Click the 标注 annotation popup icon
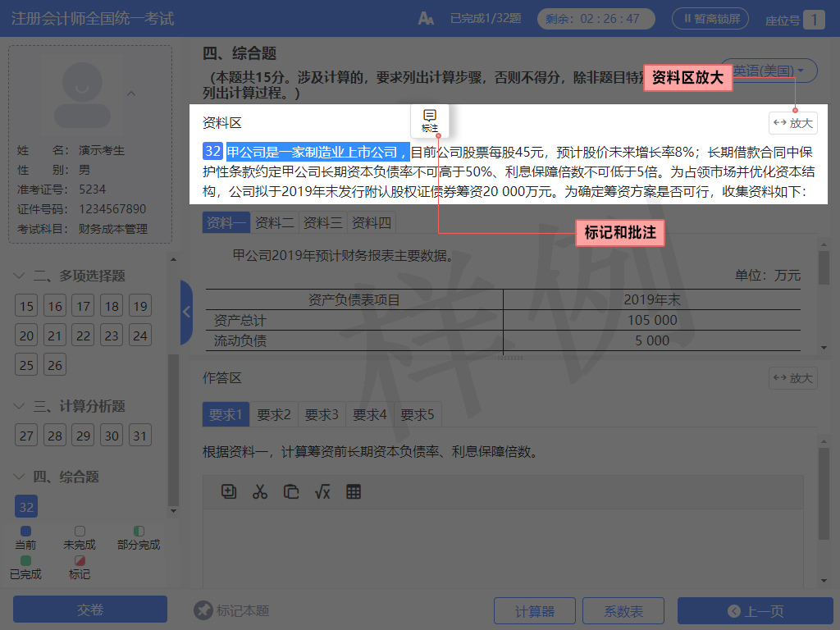Image resolution: width=840 pixels, height=630 pixels. click(x=430, y=120)
